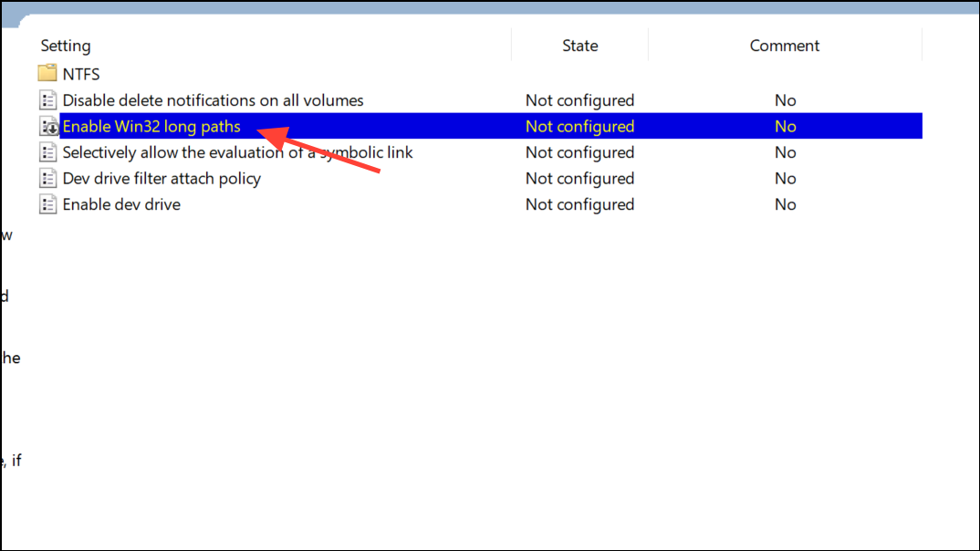The height and width of the screenshot is (551, 980).
Task: Open the NTFS folder icon
Action: tap(47, 74)
